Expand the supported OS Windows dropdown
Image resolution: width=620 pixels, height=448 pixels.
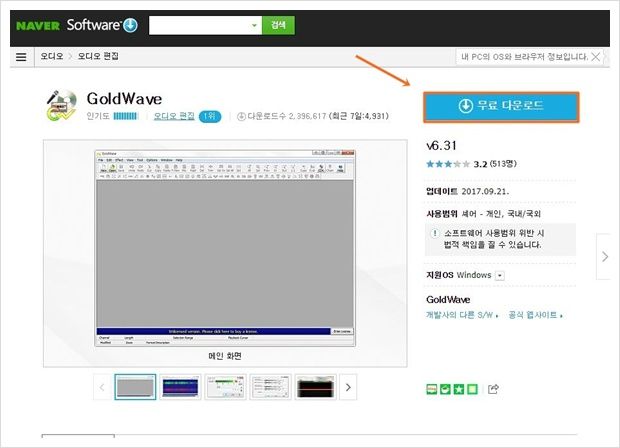[x=500, y=276]
